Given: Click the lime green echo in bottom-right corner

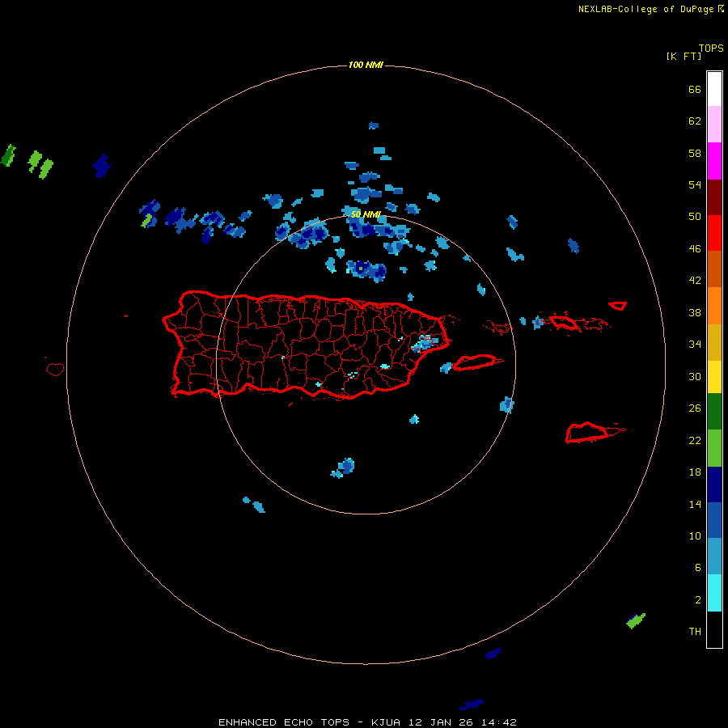Looking at the screenshot, I should pyautogui.click(x=636, y=620).
